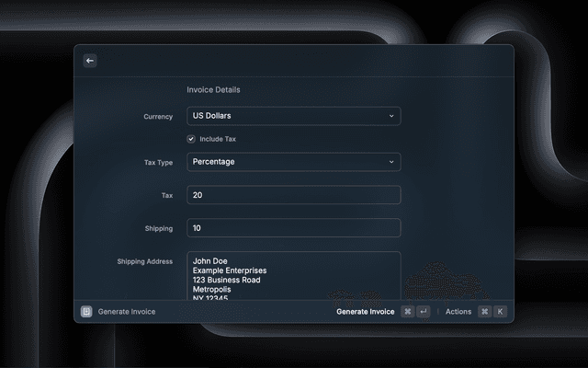Focus the Shipping field containing 10
This screenshot has height=368, width=588.
coord(293,228)
